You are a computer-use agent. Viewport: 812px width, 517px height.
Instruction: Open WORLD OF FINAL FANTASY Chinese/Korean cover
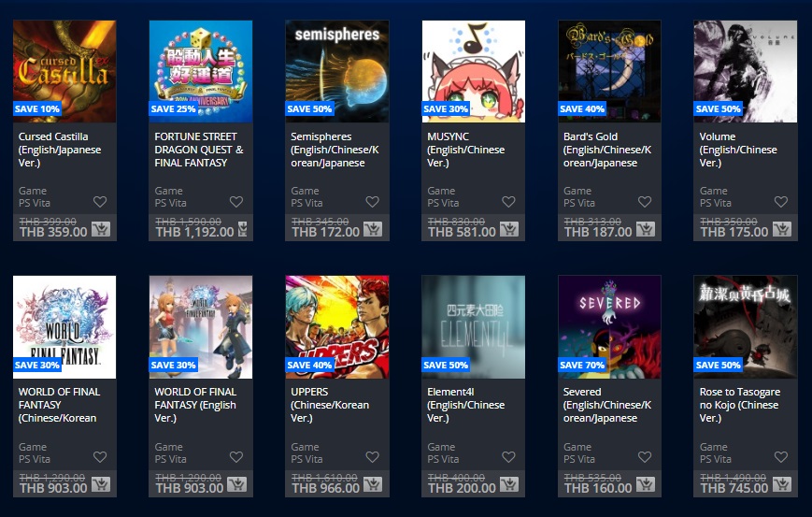[64, 327]
